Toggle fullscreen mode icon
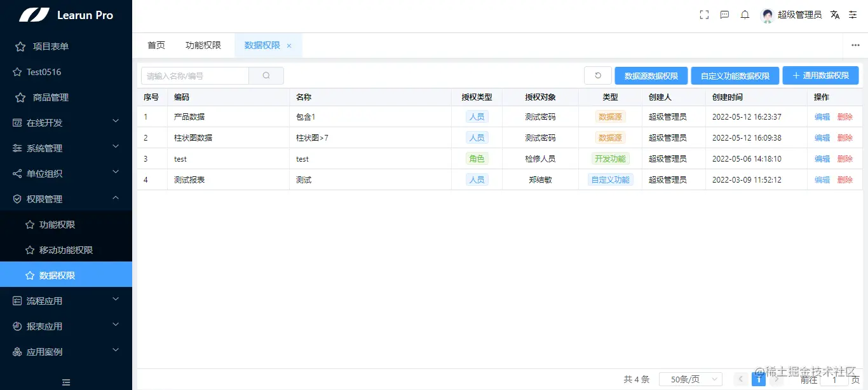868x390 pixels. tap(704, 15)
